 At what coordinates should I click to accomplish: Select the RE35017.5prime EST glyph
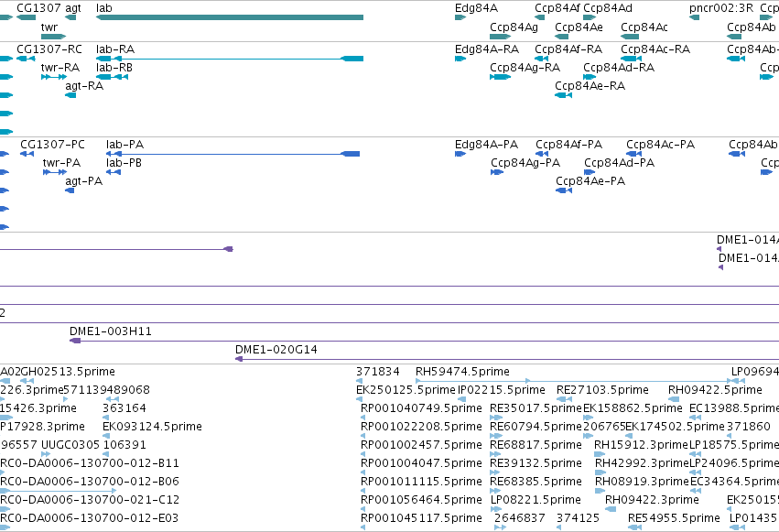click(496, 418)
